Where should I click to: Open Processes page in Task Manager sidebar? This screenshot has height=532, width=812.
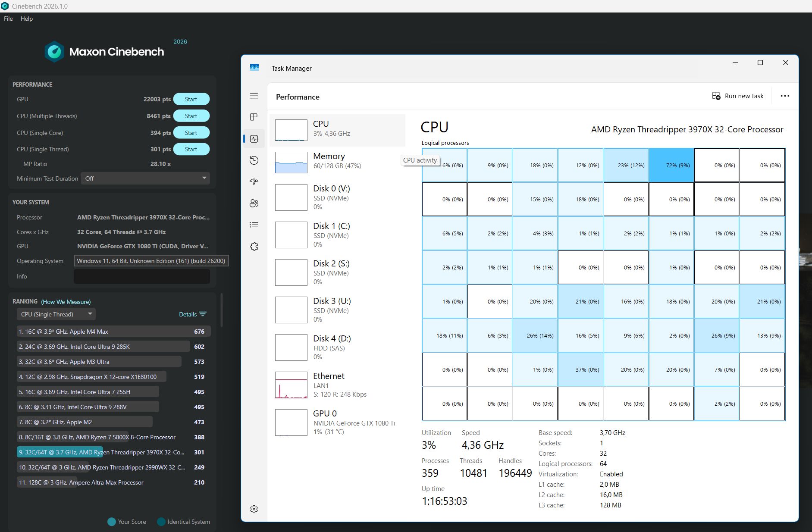254,117
